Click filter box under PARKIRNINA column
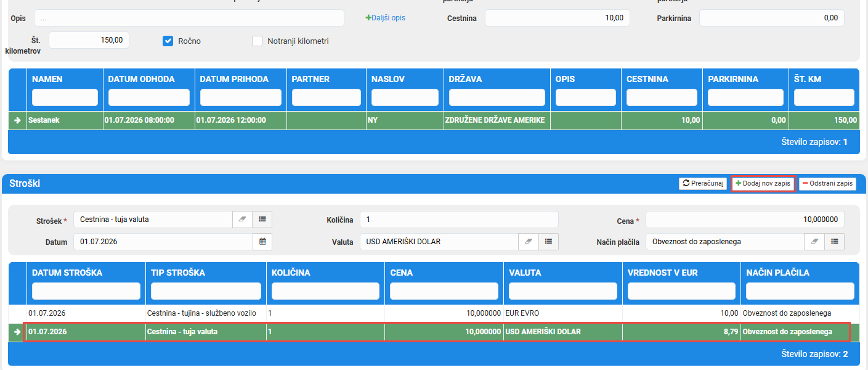 coord(745,97)
